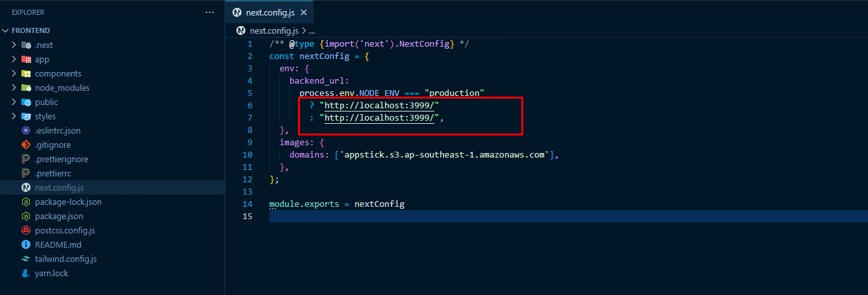Click the app folder icon
This screenshot has height=295, width=868.
26,59
